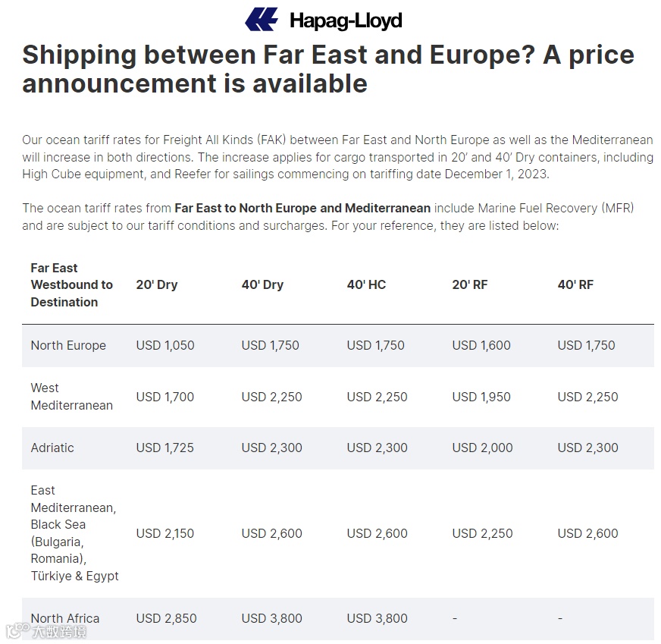Click the Hapag-Lloyd brand name text
This screenshot has width=661, height=644.
pyautogui.click(x=346, y=20)
